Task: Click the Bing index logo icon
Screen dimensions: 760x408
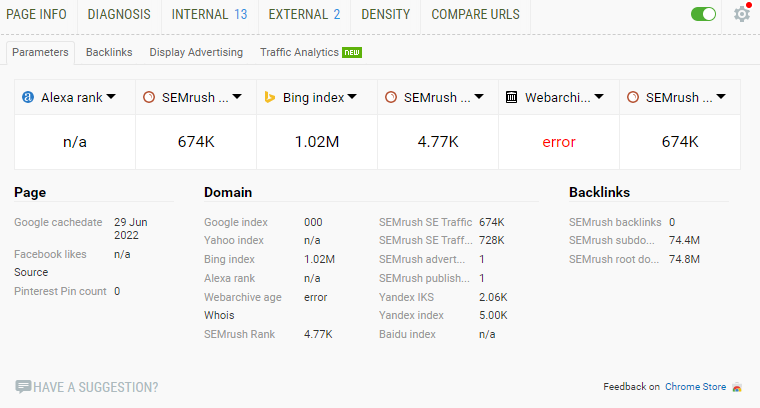Action: tap(270, 97)
